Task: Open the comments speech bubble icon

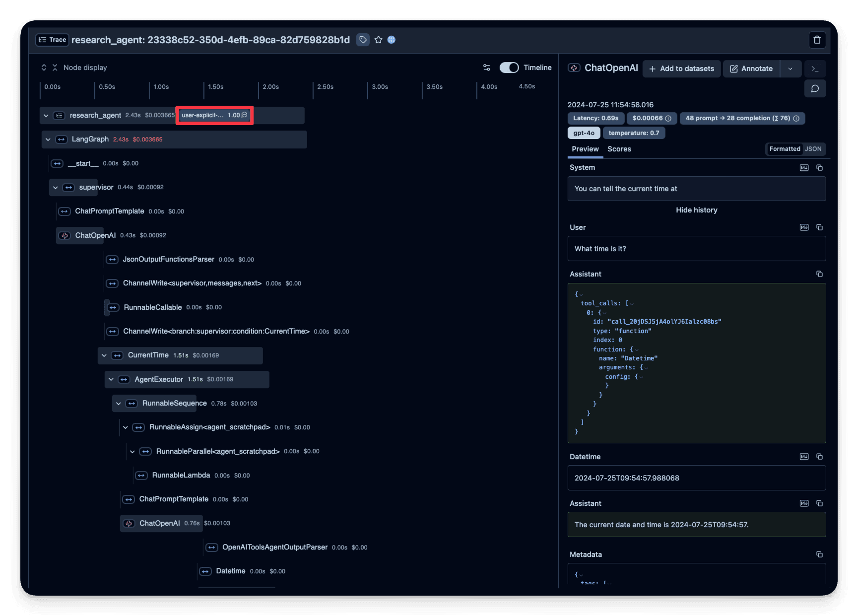Action: coord(815,88)
